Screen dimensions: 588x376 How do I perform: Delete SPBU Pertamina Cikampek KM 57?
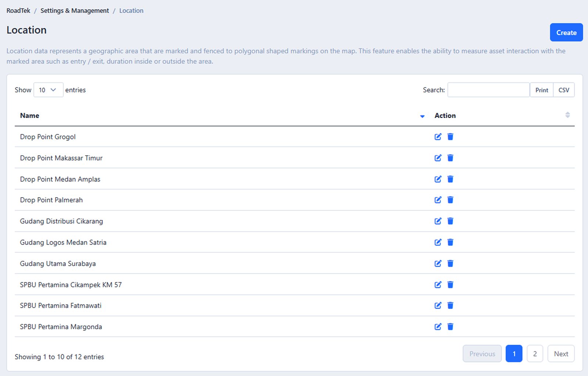click(450, 284)
